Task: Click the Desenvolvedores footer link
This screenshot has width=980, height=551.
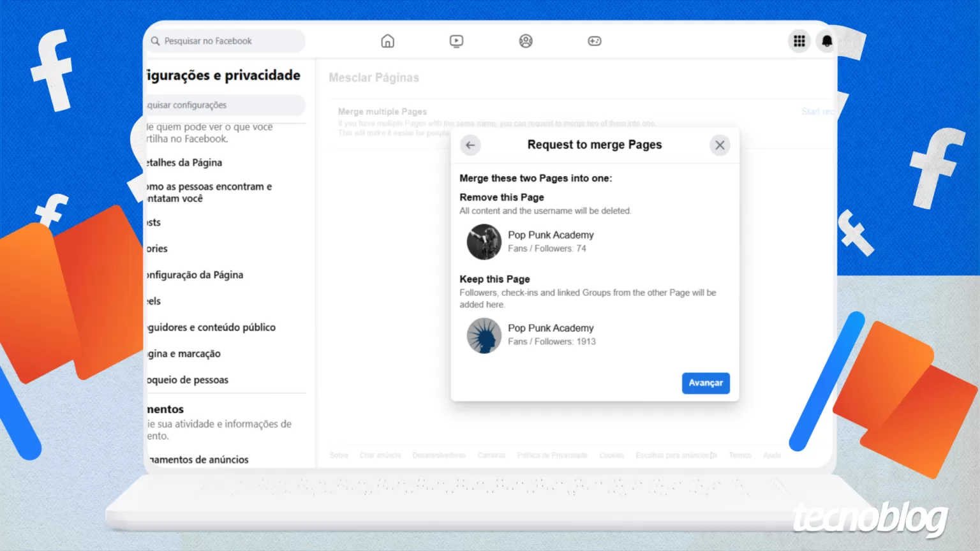Action: click(439, 455)
